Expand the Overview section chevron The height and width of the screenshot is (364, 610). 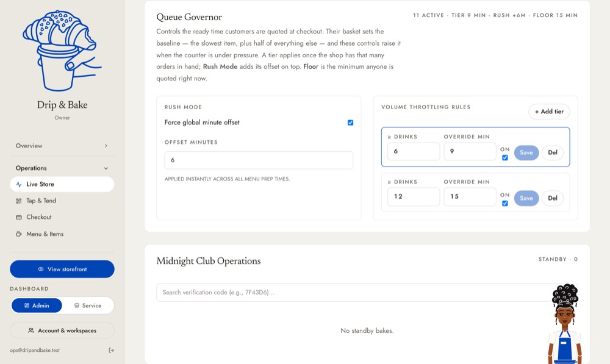(x=106, y=146)
